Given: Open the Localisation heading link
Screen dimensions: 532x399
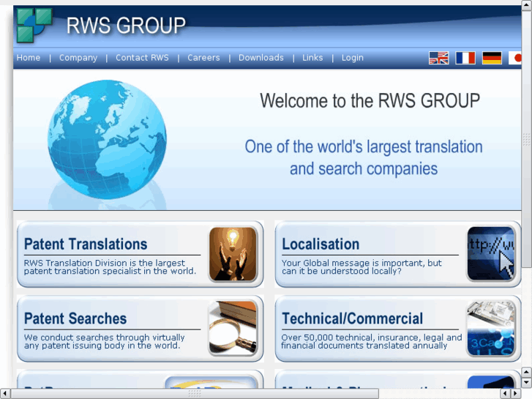Looking at the screenshot, I should click(x=321, y=244).
